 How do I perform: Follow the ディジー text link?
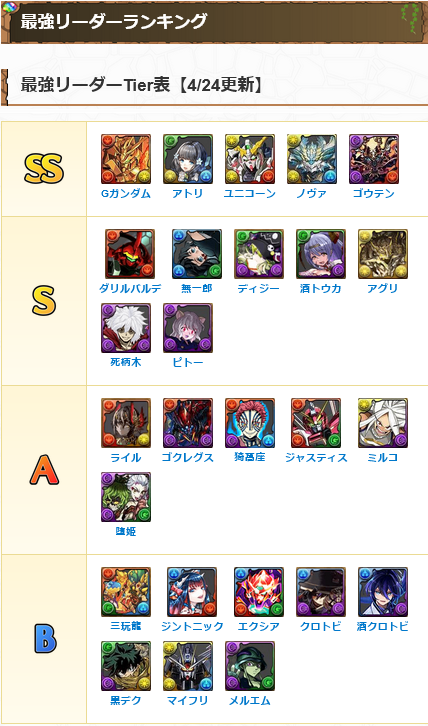click(x=259, y=289)
